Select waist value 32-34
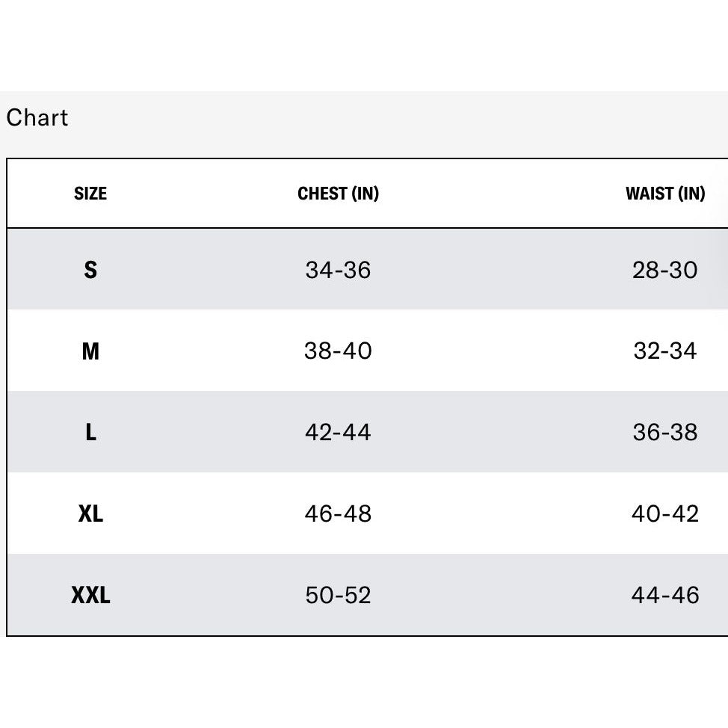The image size is (728, 728). (665, 351)
